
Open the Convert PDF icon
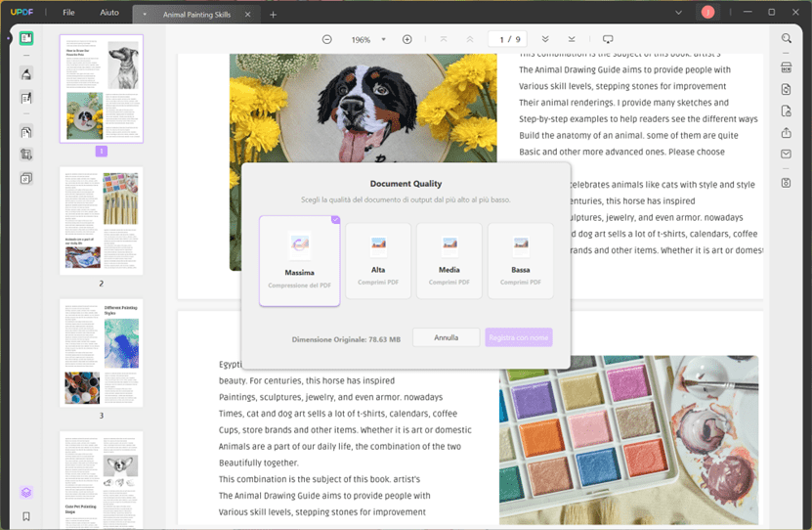(x=787, y=89)
